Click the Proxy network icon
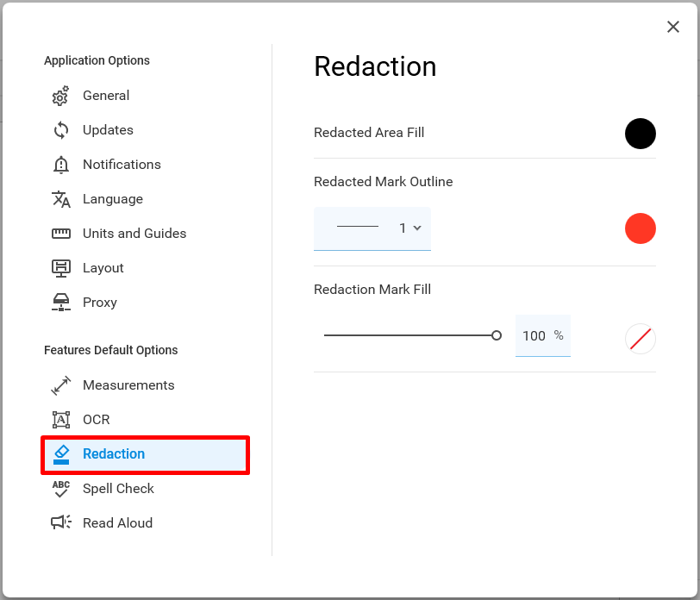The width and height of the screenshot is (700, 600). click(60, 303)
